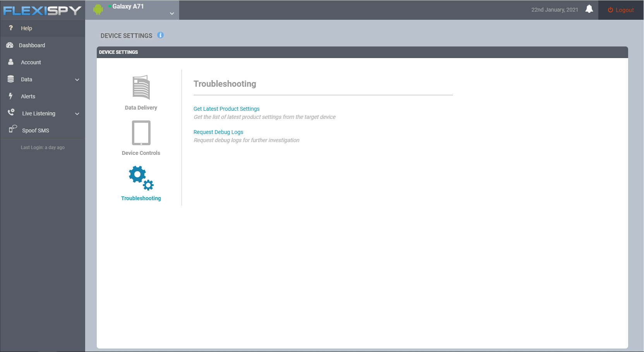Click the Device Settings info icon
This screenshot has height=352, width=644.
click(160, 35)
